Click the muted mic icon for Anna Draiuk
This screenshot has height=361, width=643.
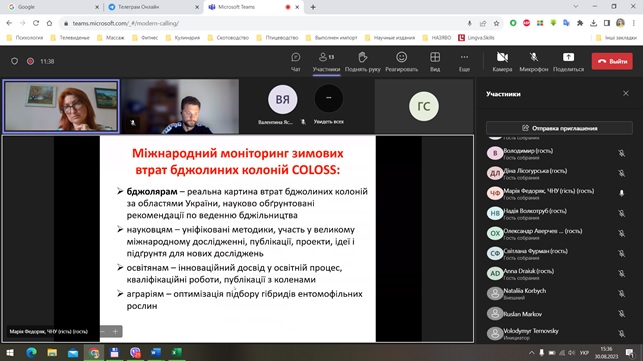pos(622,274)
